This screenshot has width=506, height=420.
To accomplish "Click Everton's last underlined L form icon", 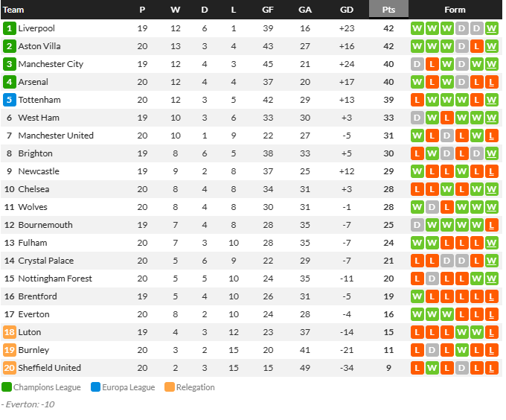I will click(491, 314).
